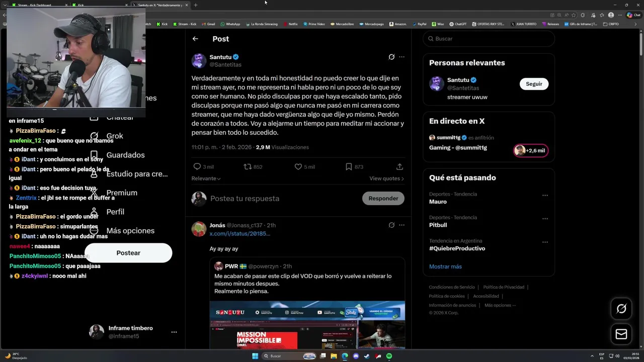Open floating Grok button at bottom right
This screenshot has height=362, width=644.
[621, 309]
